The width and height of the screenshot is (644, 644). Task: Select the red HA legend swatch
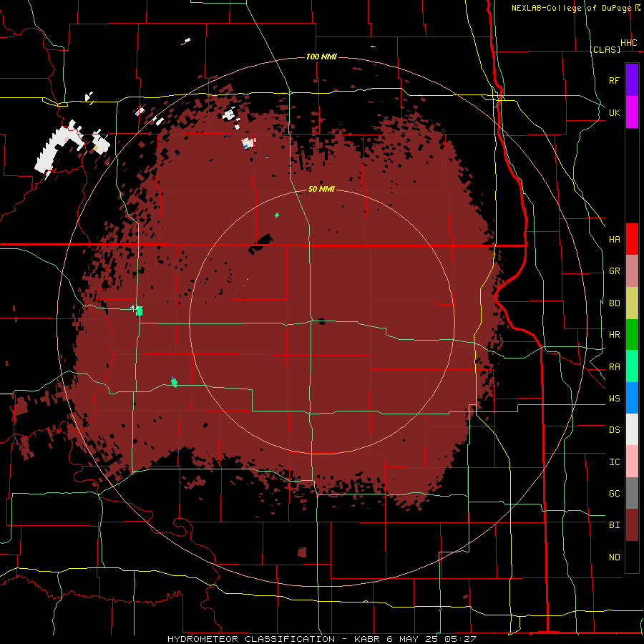coord(632,239)
